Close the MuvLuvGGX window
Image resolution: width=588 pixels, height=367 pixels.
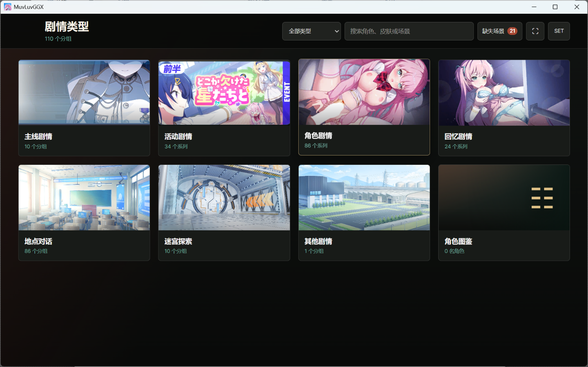pyautogui.click(x=577, y=7)
